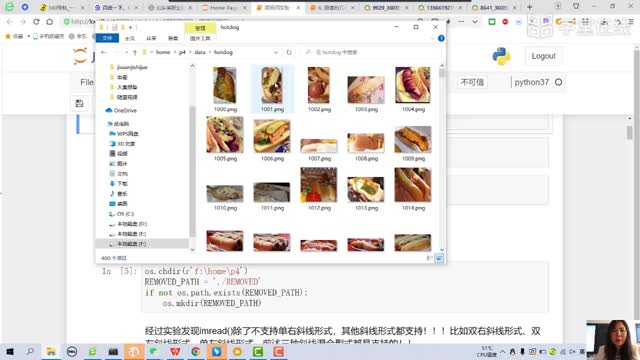Screen dimensions: 640x360
Task: Open Windows Start menu
Action: (10, 351)
